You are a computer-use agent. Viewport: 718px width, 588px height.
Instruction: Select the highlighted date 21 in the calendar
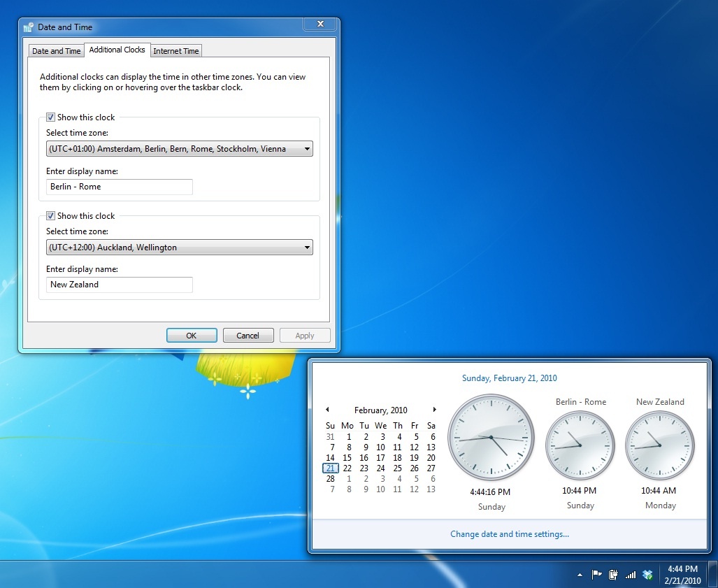click(x=331, y=468)
